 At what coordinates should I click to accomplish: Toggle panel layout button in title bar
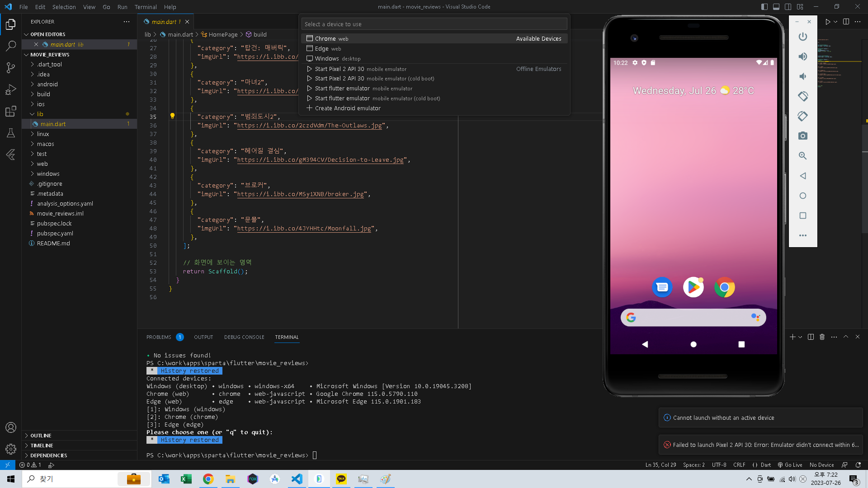coord(776,7)
